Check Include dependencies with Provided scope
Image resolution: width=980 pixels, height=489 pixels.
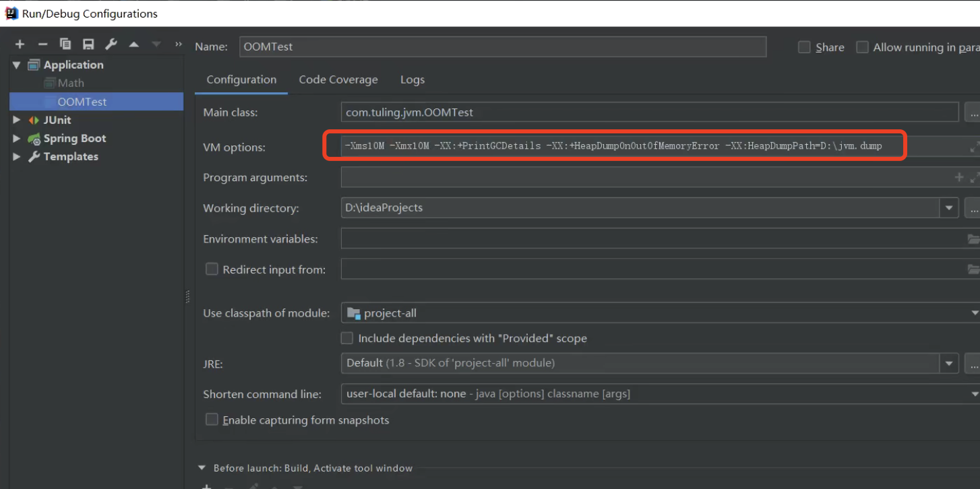coord(347,338)
